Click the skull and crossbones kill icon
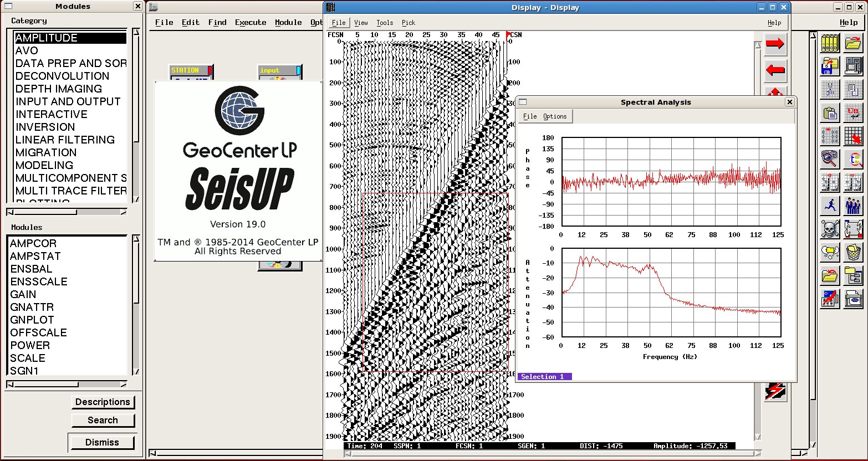The image size is (868, 461). point(830,229)
